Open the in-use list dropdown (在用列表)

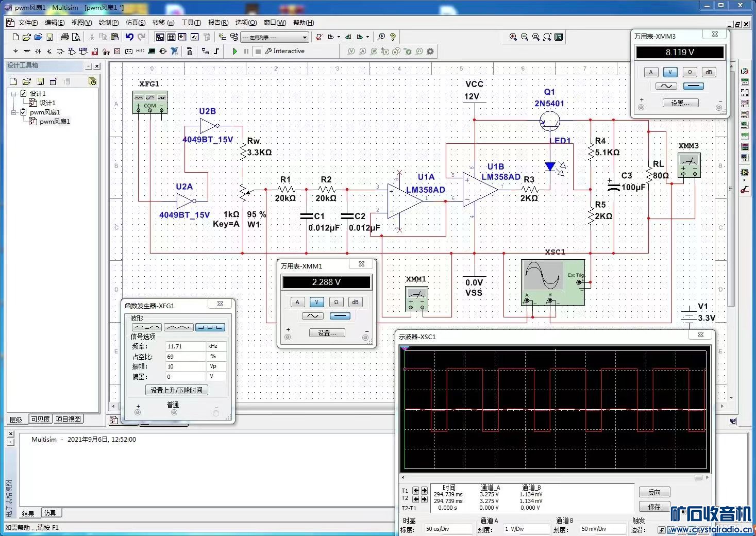click(x=305, y=37)
